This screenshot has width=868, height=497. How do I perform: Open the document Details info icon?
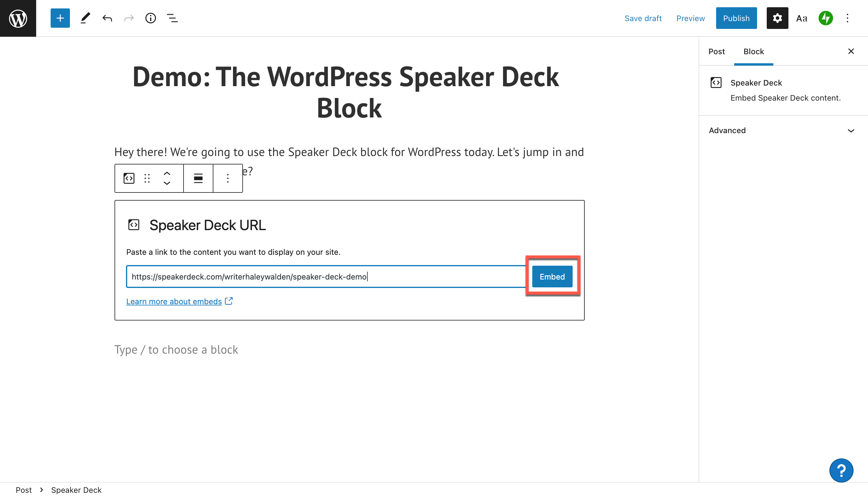tap(150, 18)
